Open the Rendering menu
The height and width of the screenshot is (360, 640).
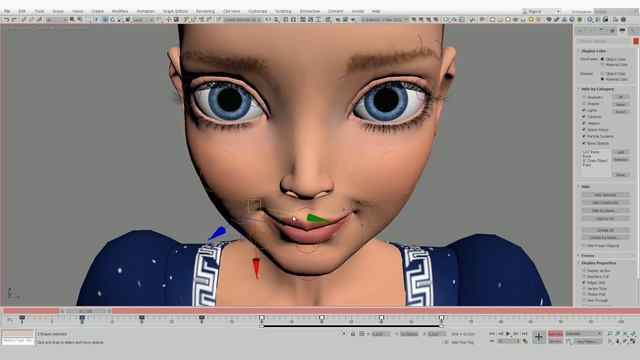point(205,11)
